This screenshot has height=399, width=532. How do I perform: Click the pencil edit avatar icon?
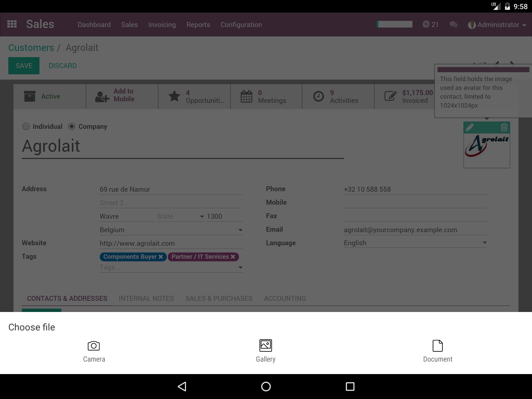pyautogui.click(x=470, y=127)
